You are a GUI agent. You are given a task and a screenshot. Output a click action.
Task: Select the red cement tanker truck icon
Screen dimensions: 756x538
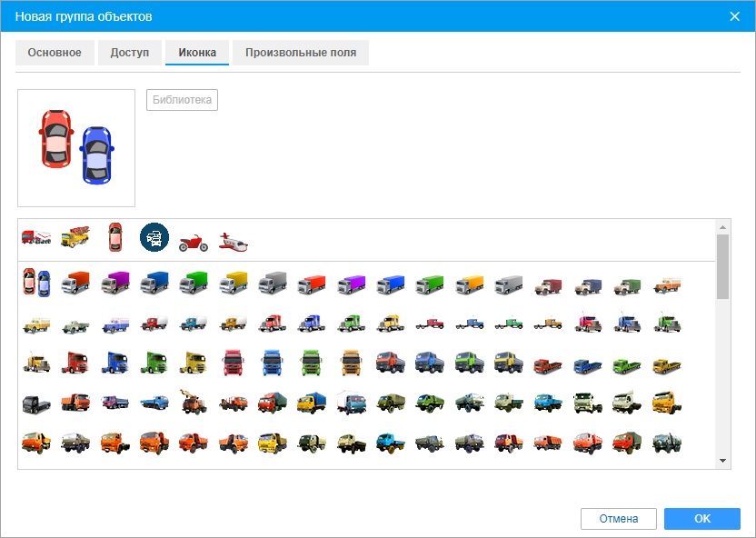(36, 237)
